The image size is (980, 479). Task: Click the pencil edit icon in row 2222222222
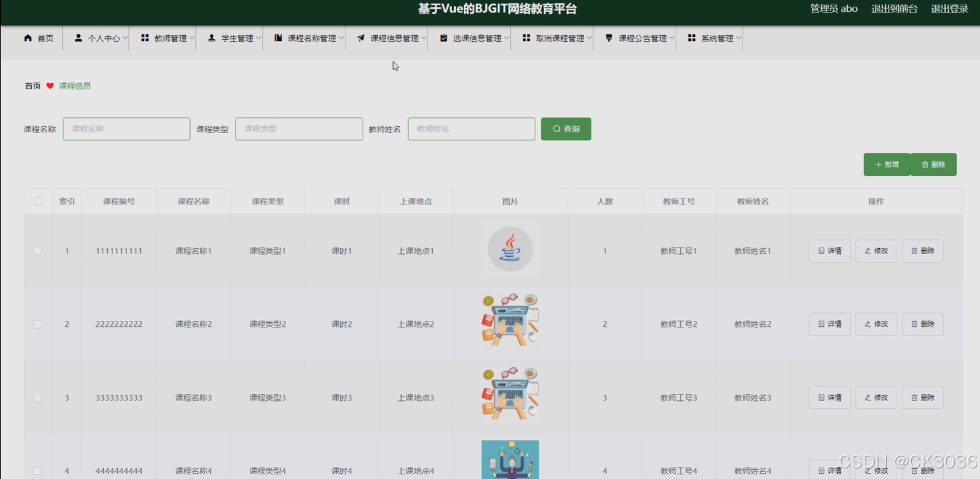[868, 324]
